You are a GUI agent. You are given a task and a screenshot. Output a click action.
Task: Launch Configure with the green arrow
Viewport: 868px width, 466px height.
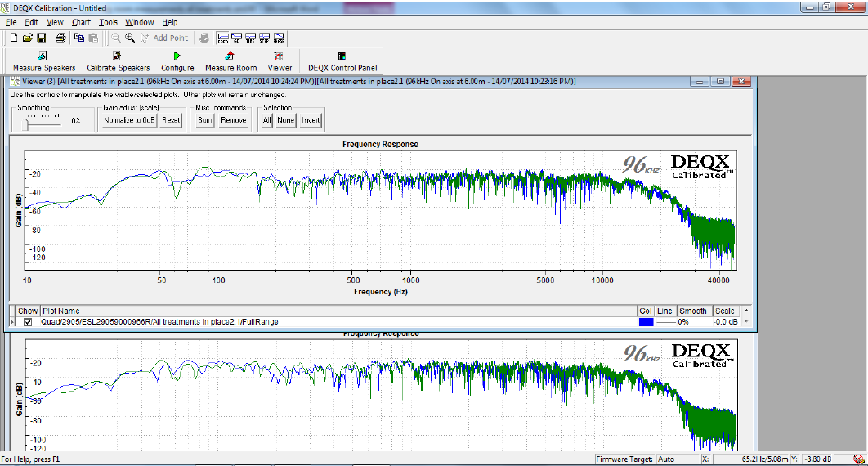pyautogui.click(x=177, y=61)
